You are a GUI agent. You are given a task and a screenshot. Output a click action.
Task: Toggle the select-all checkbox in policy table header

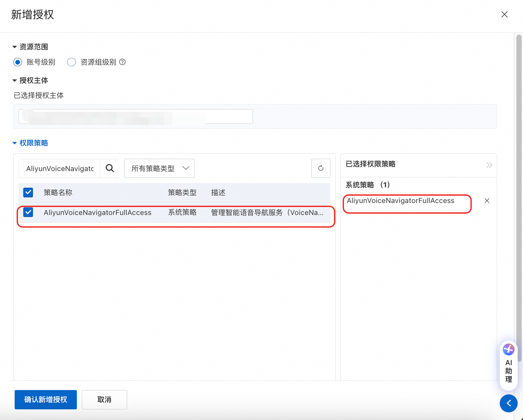pyautogui.click(x=28, y=192)
